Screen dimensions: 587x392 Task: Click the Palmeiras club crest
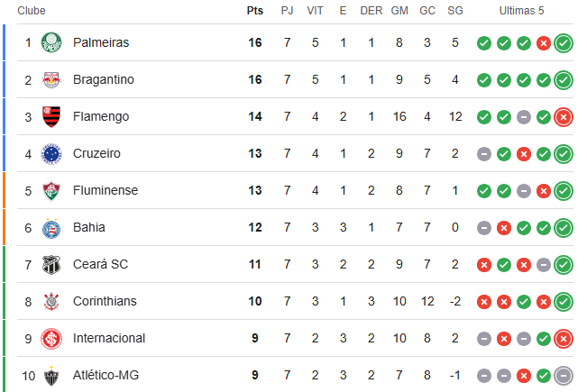pos(51,42)
